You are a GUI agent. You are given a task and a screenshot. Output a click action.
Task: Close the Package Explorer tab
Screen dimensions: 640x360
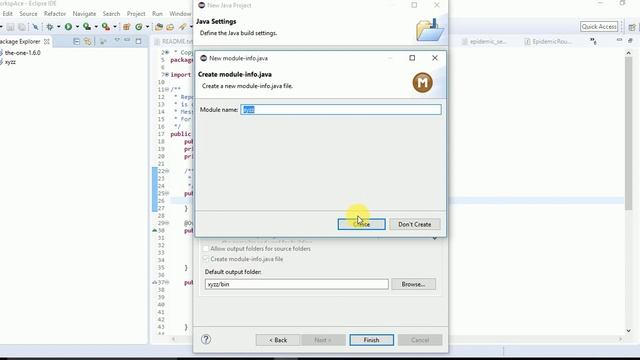pos(47,41)
